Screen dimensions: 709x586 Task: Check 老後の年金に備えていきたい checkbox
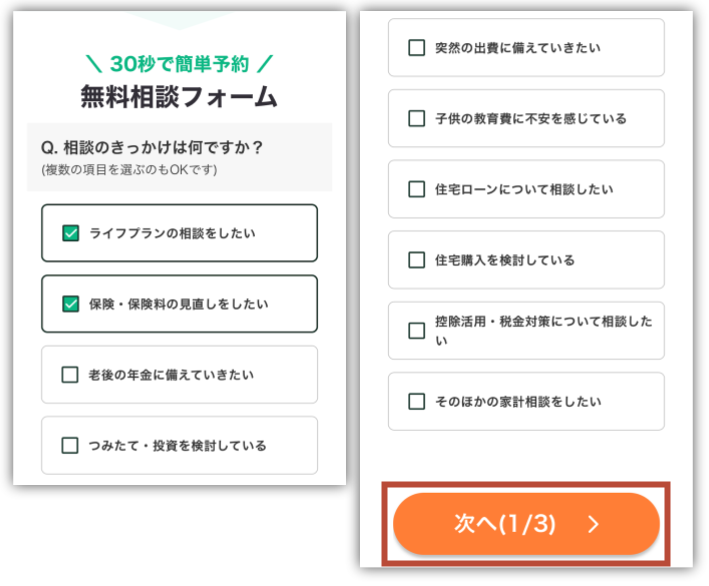coord(70,375)
